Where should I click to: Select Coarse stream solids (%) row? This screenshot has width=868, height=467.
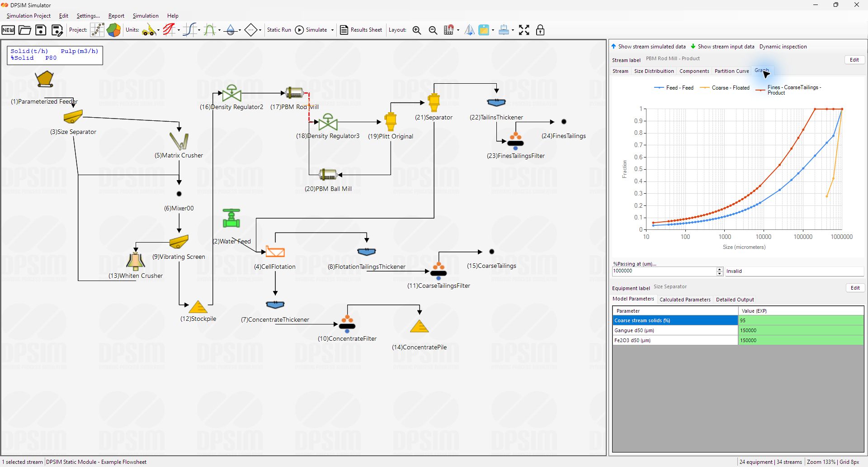[x=738, y=320]
